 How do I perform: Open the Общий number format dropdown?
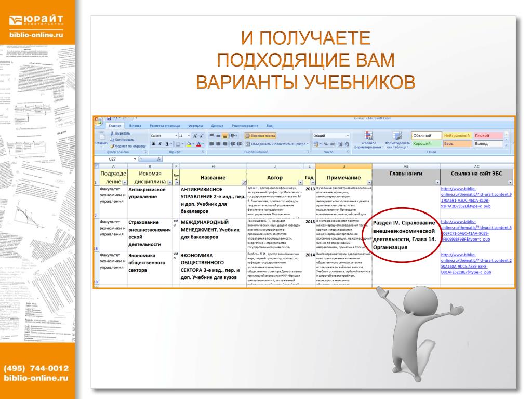tap(348, 136)
